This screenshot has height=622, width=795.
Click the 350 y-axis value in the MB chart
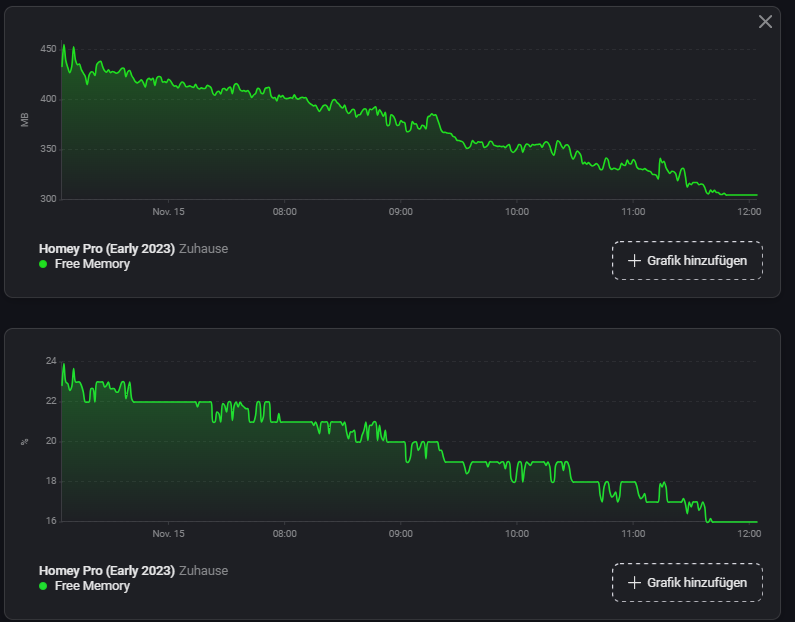coord(48,149)
